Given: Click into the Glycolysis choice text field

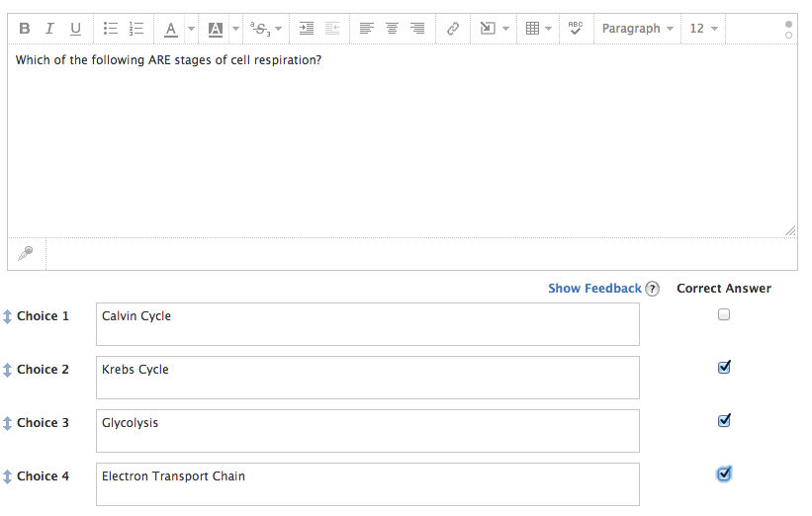Looking at the screenshot, I should click(367, 431).
